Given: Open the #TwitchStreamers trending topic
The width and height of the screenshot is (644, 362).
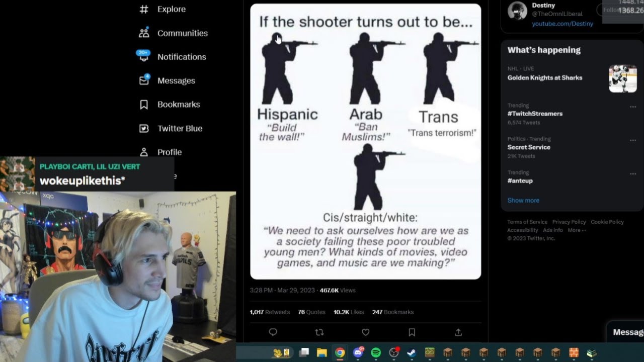Looking at the screenshot, I should (x=535, y=114).
